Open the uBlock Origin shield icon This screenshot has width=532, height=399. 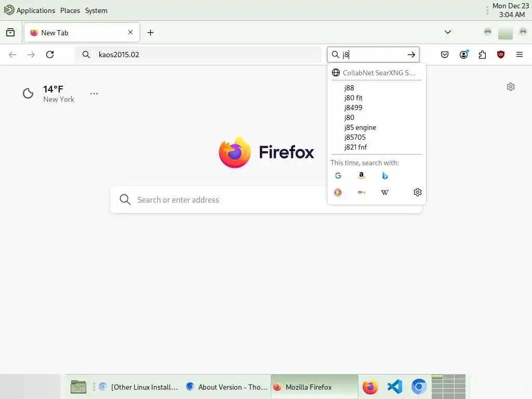point(500,55)
